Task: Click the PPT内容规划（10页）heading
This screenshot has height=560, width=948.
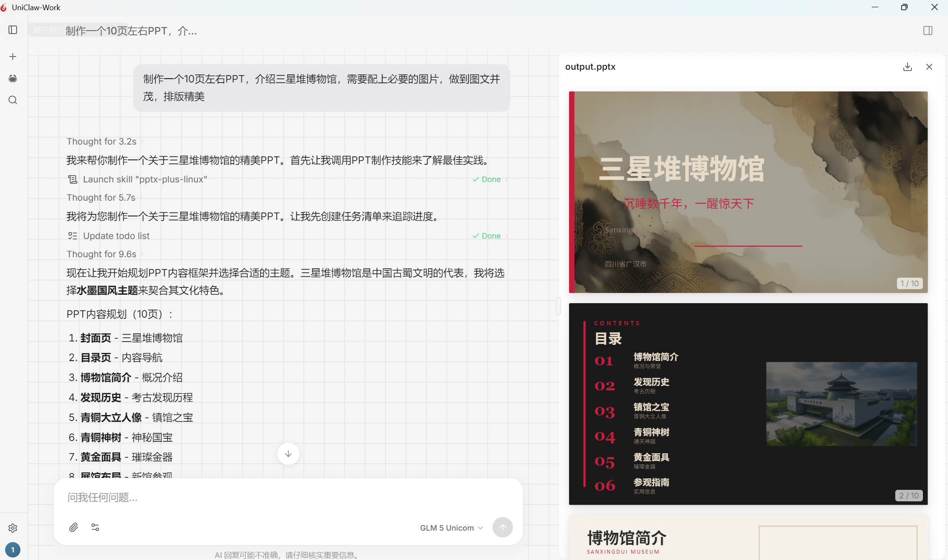Action: 120,314
